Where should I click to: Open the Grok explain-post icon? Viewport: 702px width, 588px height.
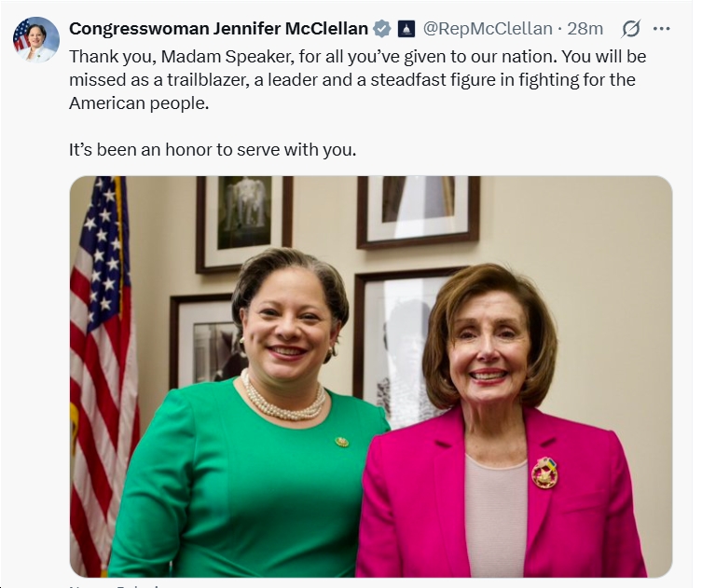pyautogui.click(x=630, y=29)
